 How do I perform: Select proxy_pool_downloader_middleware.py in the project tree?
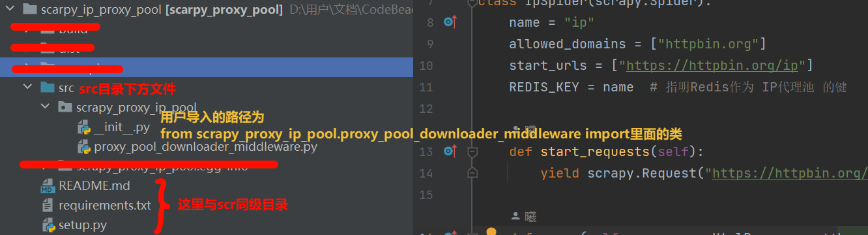tap(205, 147)
